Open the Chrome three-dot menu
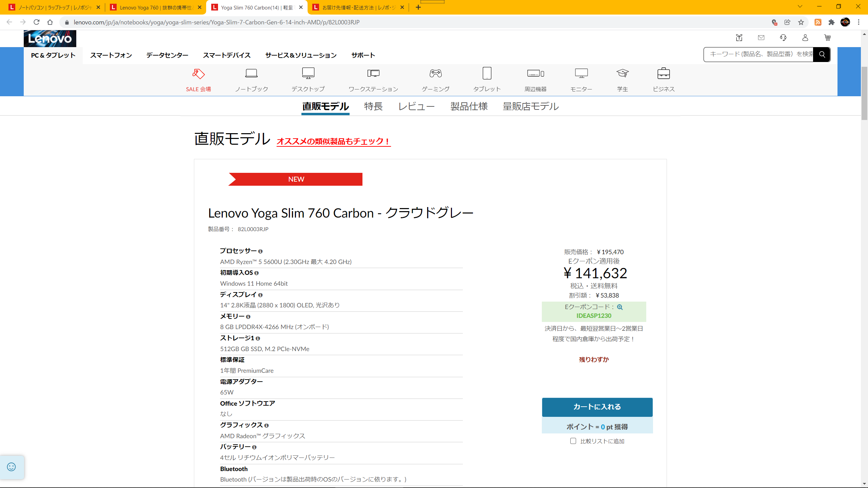This screenshot has width=868, height=488. pos(859,22)
